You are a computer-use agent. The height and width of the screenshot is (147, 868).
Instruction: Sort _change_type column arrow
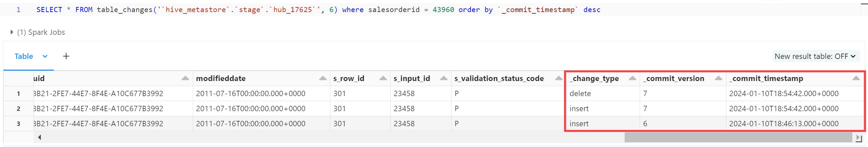click(x=632, y=78)
